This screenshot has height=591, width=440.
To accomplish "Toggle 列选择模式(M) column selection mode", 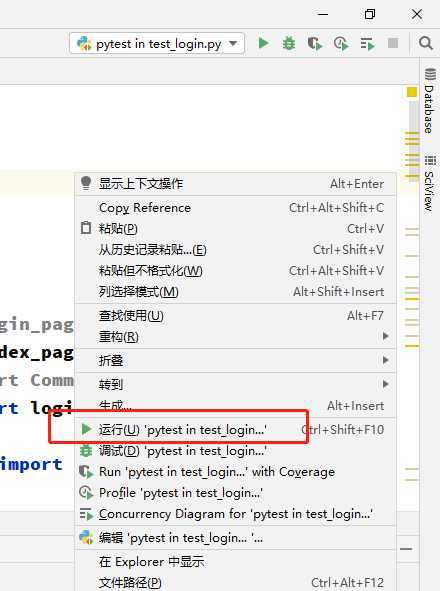I will [x=235, y=292].
